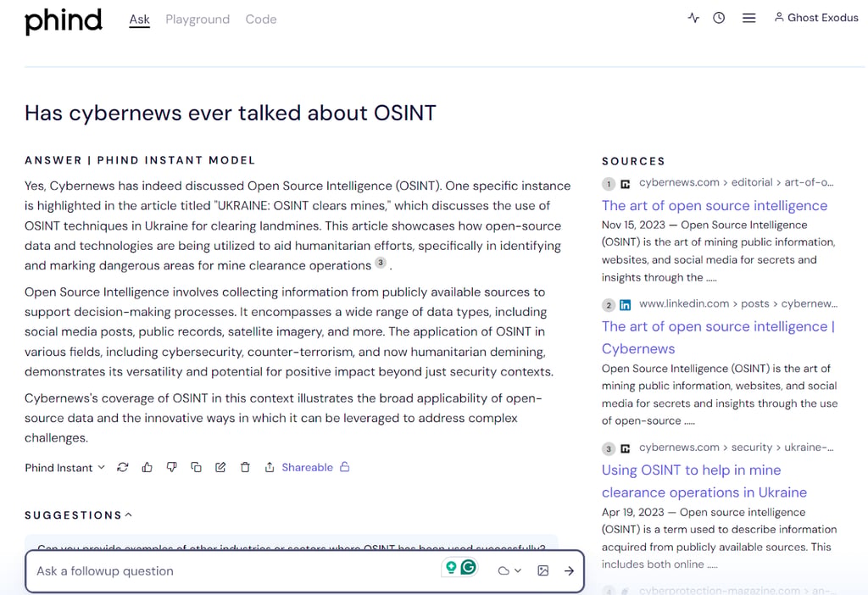Click citation number 3 in the answer
This screenshot has width=868, height=595.
pos(381,263)
